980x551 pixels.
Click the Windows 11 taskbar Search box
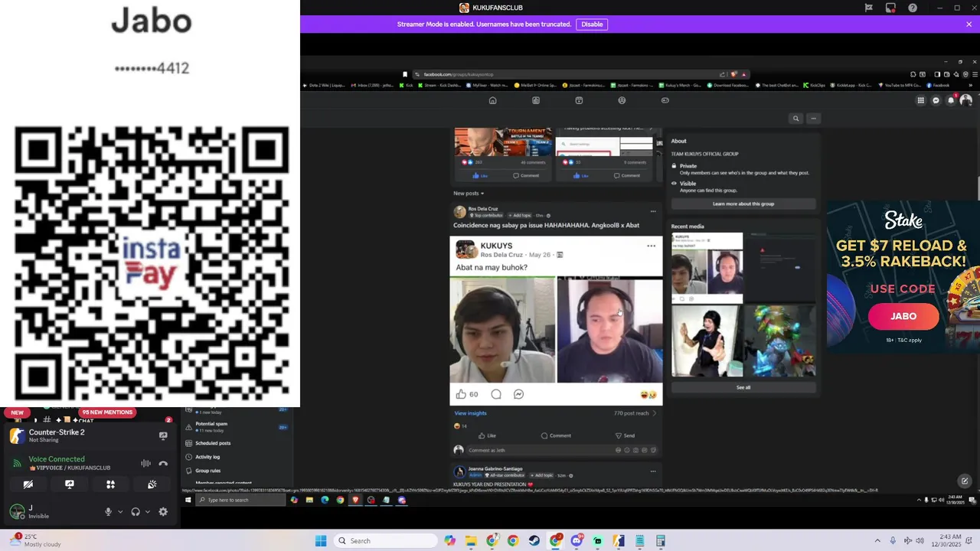(x=387, y=541)
